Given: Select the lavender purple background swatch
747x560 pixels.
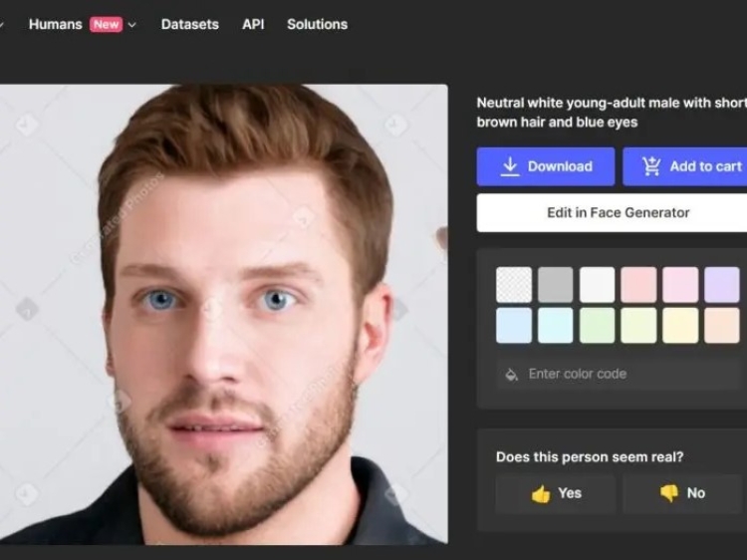Looking at the screenshot, I should (x=722, y=284).
